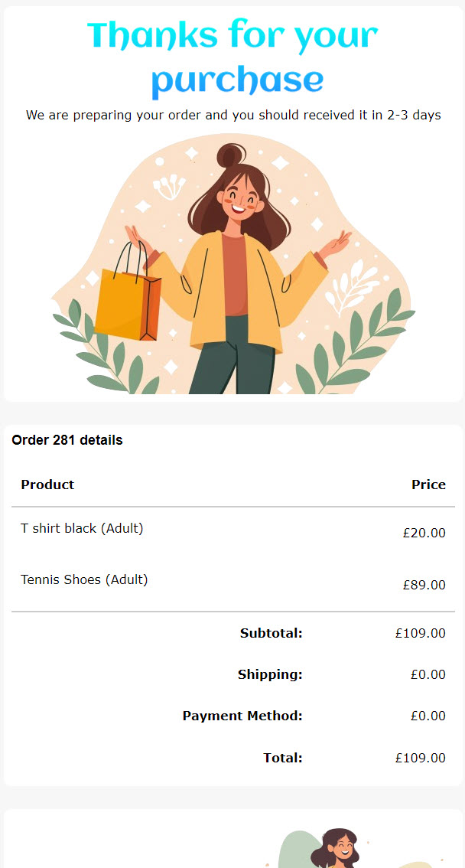The image size is (465, 868).
Task: Click the green leafy branch at bottom left
Action: [x=105, y=348]
